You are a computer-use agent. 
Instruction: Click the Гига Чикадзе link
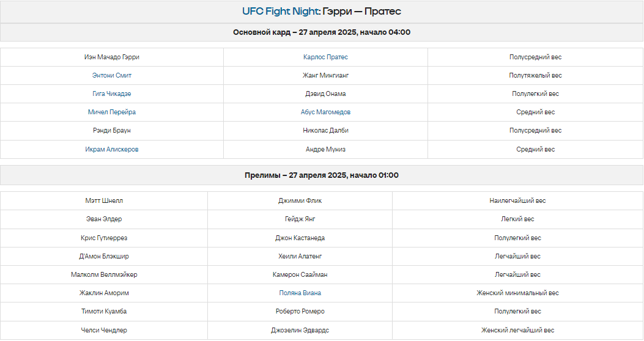[112, 94]
